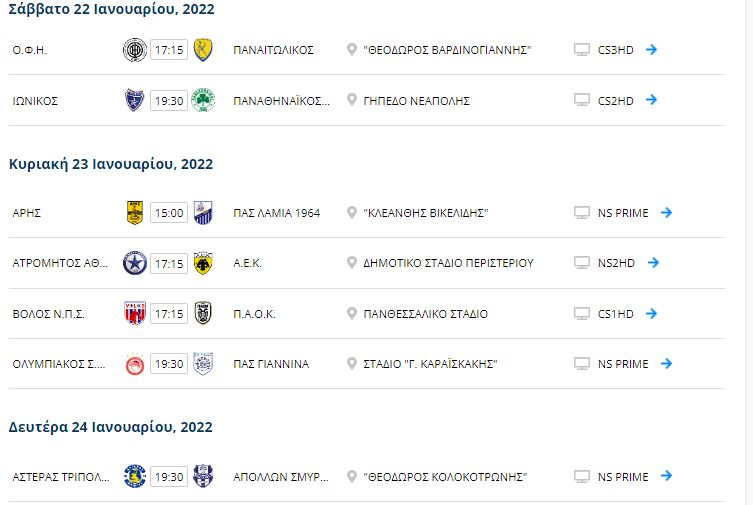Click the OFI team crest icon

[134, 49]
